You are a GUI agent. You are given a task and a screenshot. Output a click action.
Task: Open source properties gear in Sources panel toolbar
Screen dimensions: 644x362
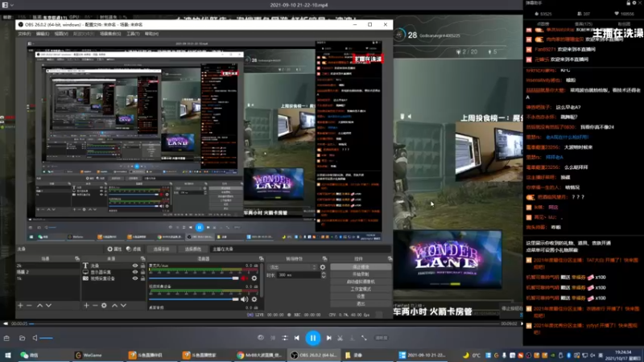click(104, 306)
